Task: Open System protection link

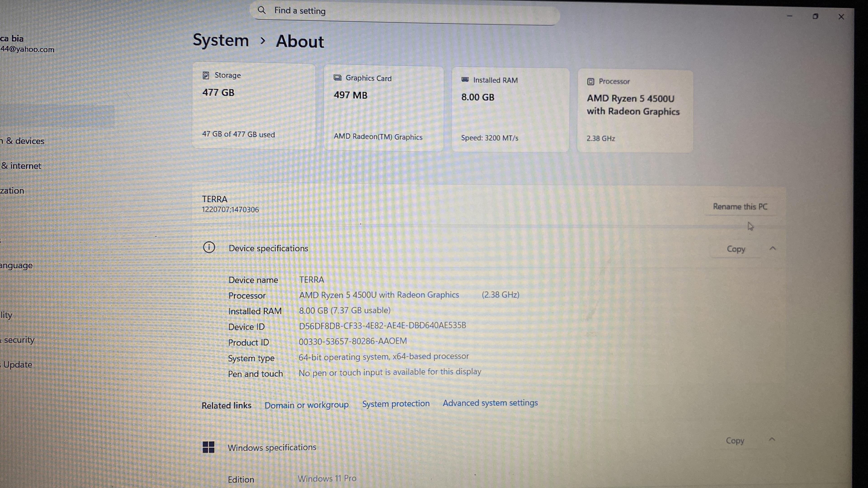Action: coord(396,404)
